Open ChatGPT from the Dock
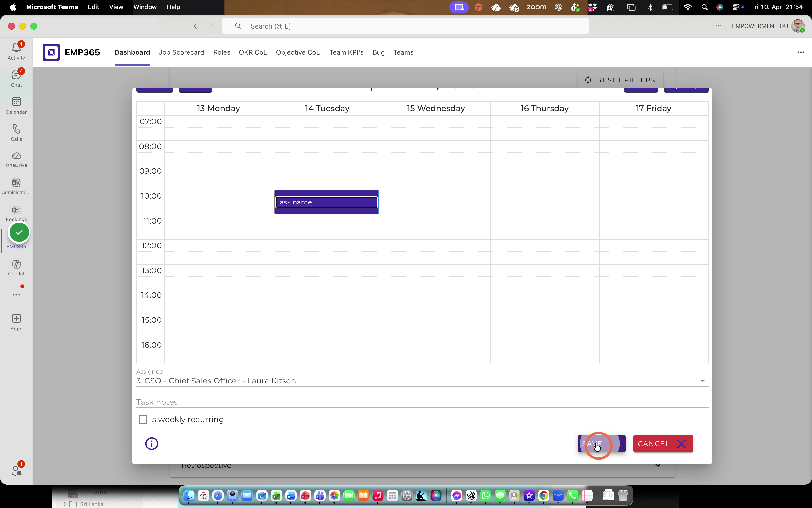 (471, 496)
